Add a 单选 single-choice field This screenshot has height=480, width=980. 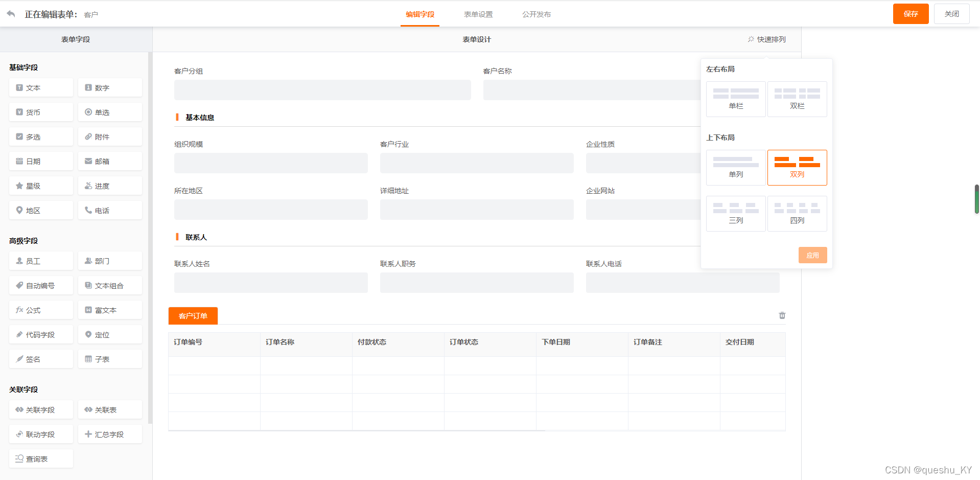(x=110, y=112)
